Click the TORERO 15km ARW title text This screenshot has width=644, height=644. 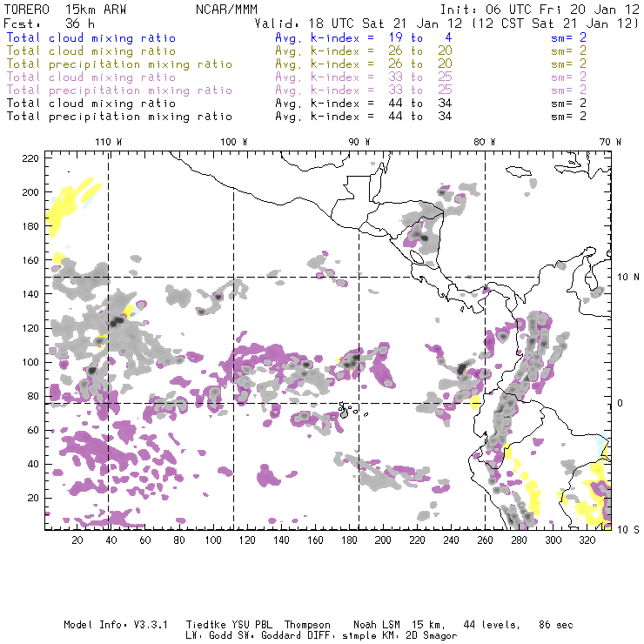click(65, 10)
